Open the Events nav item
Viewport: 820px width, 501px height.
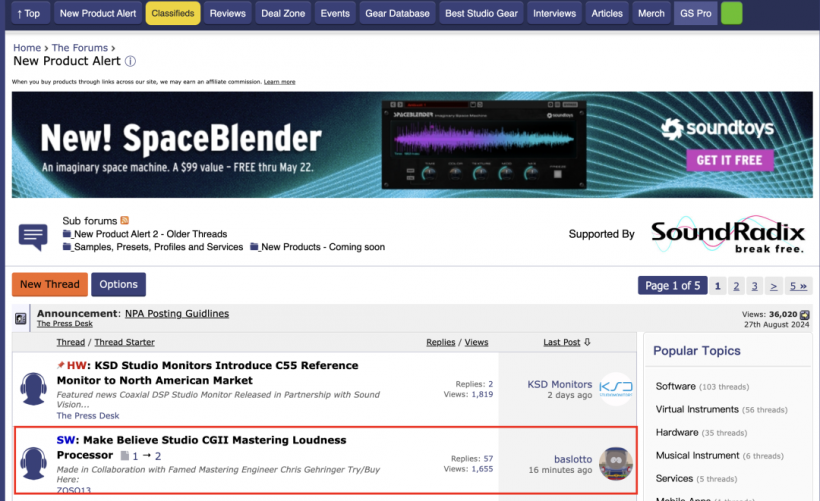click(335, 13)
